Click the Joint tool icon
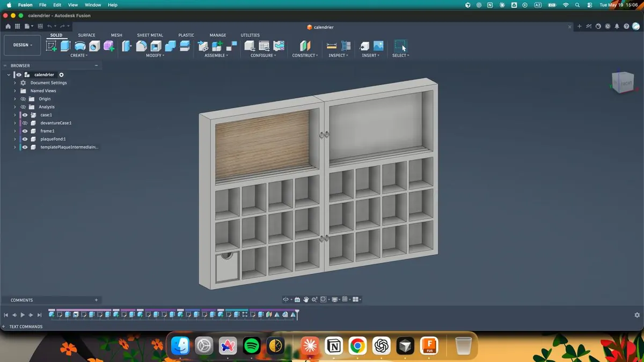The width and height of the screenshot is (644, 362). click(x=203, y=46)
